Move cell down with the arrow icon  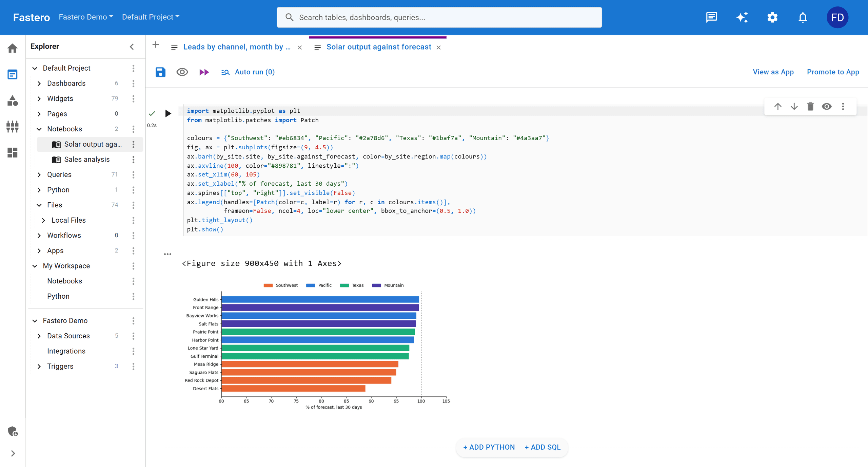pyautogui.click(x=794, y=107)
